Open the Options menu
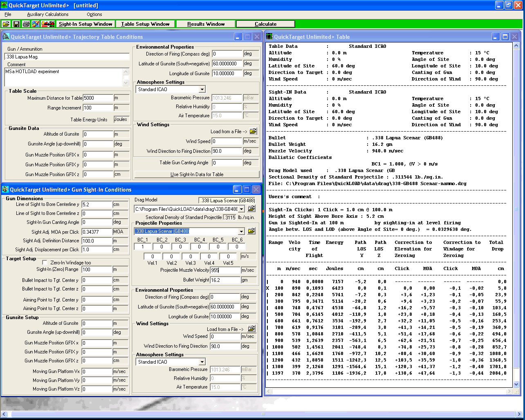525x420 pixels. [x=94, y=14]
